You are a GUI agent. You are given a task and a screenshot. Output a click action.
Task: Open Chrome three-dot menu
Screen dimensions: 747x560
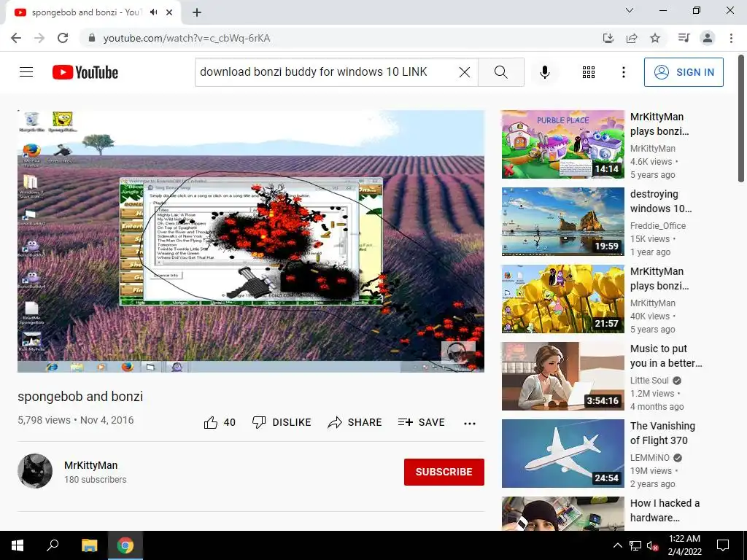tap(731, 38)
